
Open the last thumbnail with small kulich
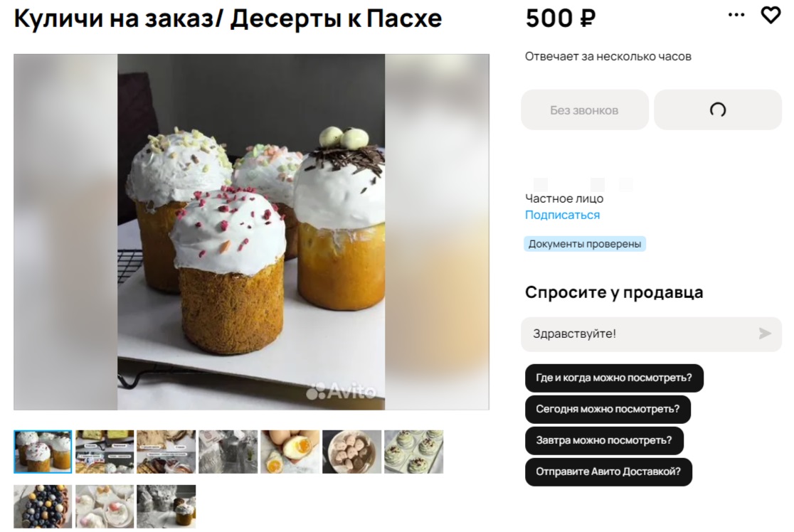(166, 506)
